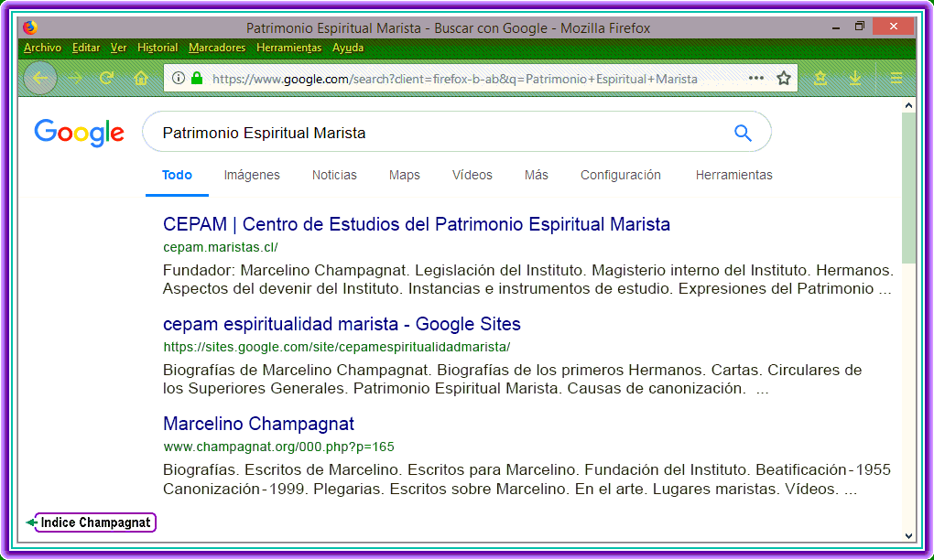Click the Firefox back arrow button
The image size is (934, 560).
coord(40,78)
